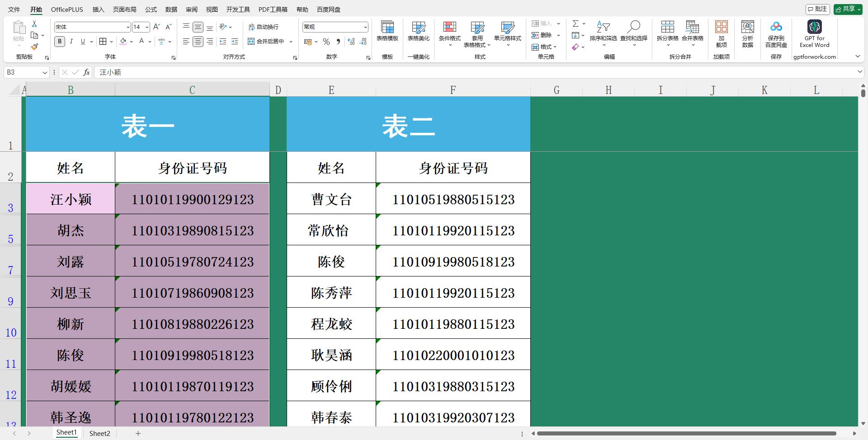This screenshot has width=868, height=440.
Task: Click Increase Decimal icon
Action: [351, 42]
